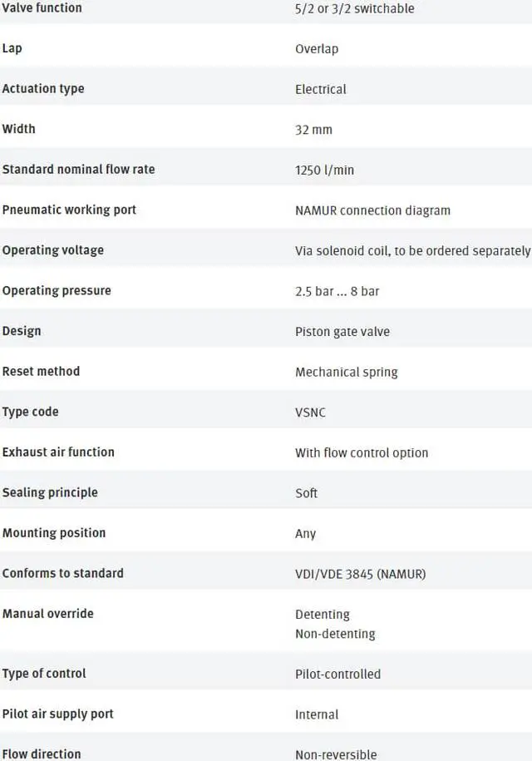Select 'With flow control option' text

click(x=362, y=453)
